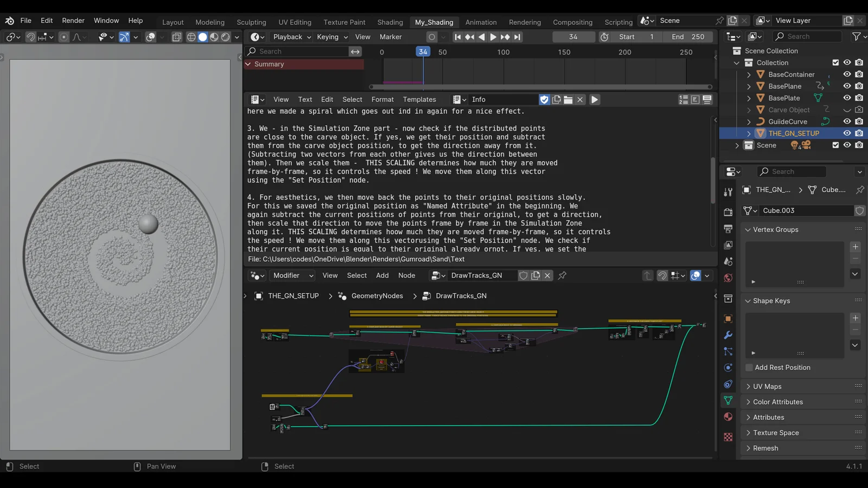This screenshot has width=868, height=488.
Task: Open the Proportional Editing falloff icon
Action: [78, 37]
